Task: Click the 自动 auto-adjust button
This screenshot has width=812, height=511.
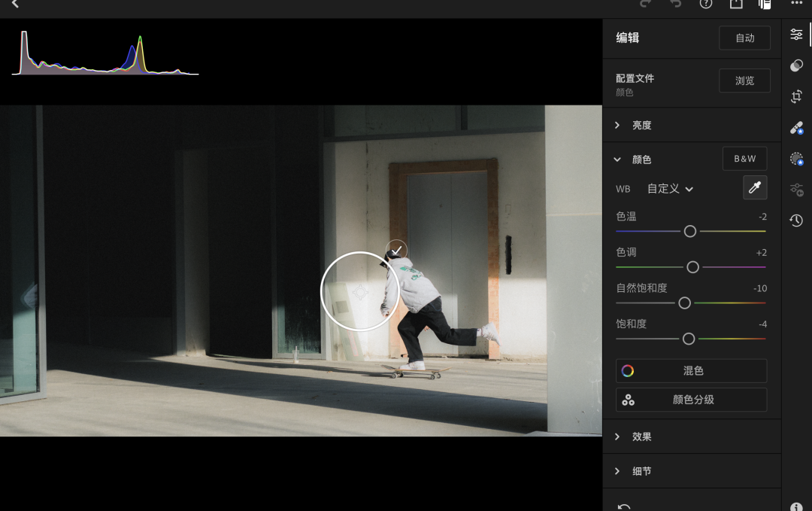Action: pos(744,38)
